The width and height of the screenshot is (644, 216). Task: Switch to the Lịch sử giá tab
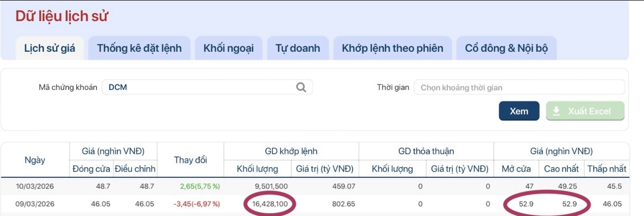click(50, 48)
